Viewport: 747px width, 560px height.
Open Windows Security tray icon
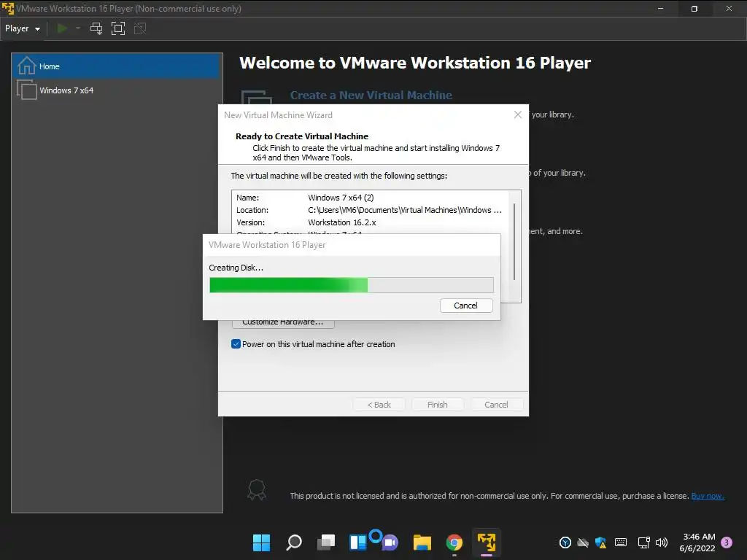point(601,542)
